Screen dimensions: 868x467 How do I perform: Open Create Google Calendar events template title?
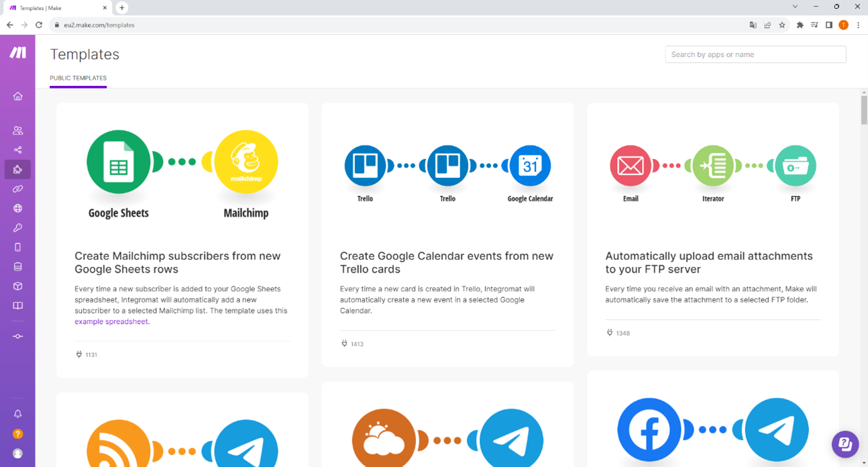coord(447,262)
